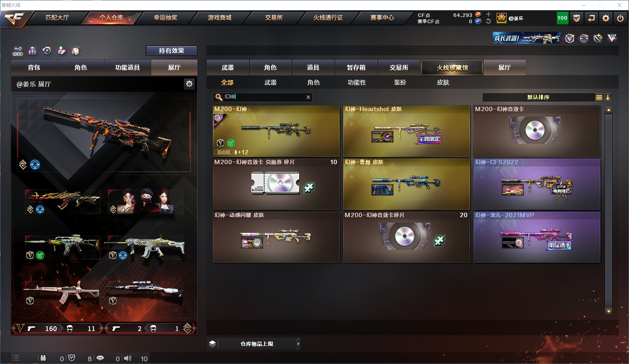Open the CF shield icon
The height and width of the screenshot is (364, 629).
[x=576, y=18]
